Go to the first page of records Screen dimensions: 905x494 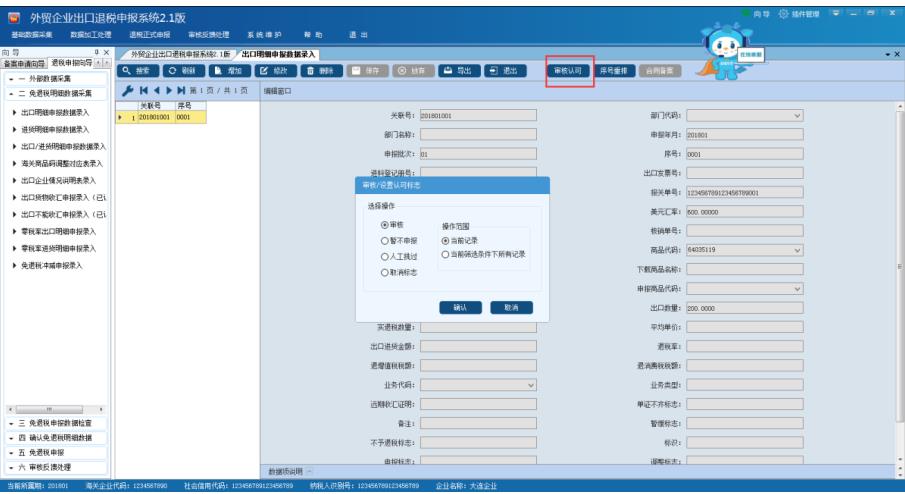pyautogui.click(x=141, y=90)
